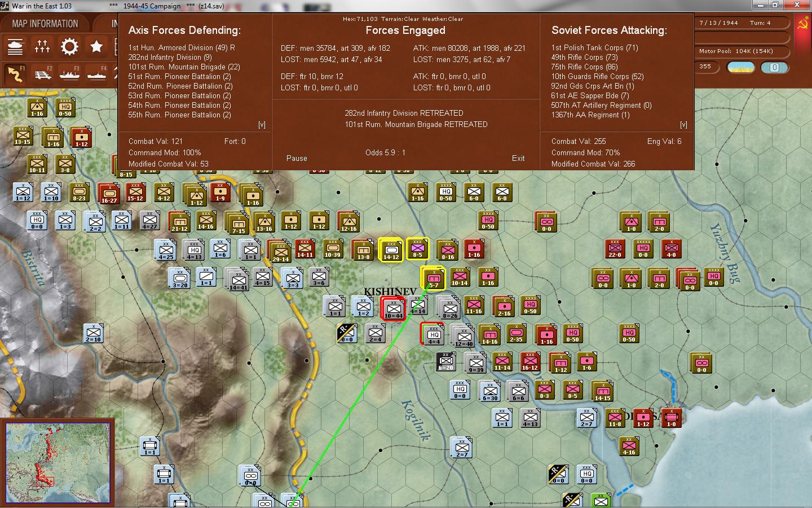Select the 13-8 red artillery counter
Image resolution: width=812 pixels, height=508 pixels.
363,249
